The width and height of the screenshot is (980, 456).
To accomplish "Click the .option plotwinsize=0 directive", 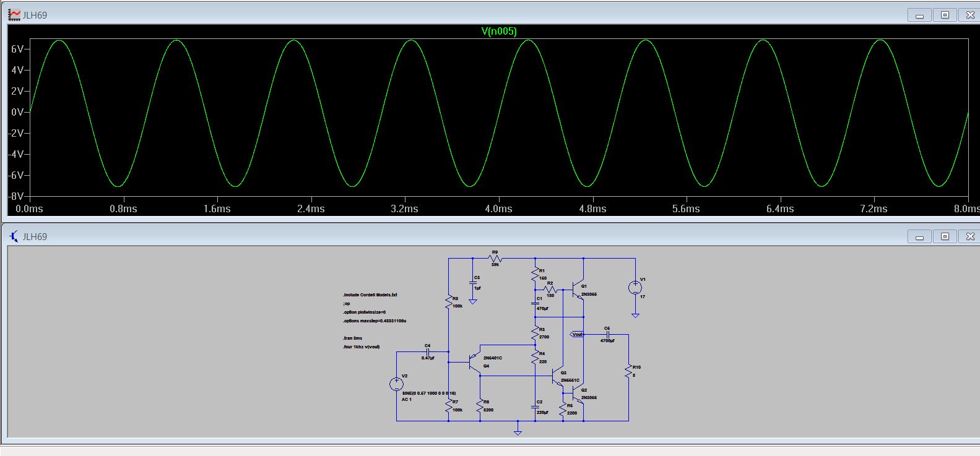I will [x=364, y=312].
